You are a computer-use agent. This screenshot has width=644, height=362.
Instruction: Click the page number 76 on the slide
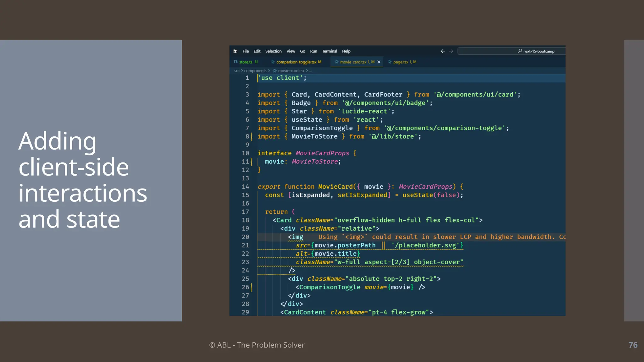point(633,345)
